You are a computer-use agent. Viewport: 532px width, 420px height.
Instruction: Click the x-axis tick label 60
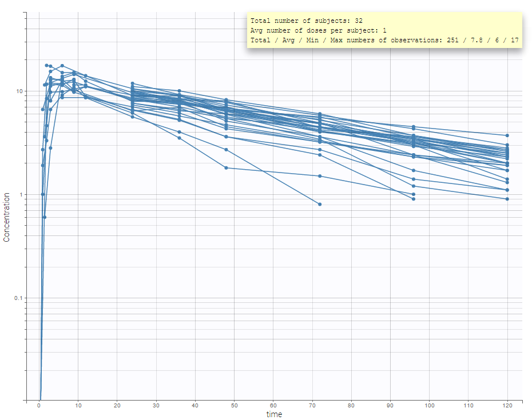point(273,405)
